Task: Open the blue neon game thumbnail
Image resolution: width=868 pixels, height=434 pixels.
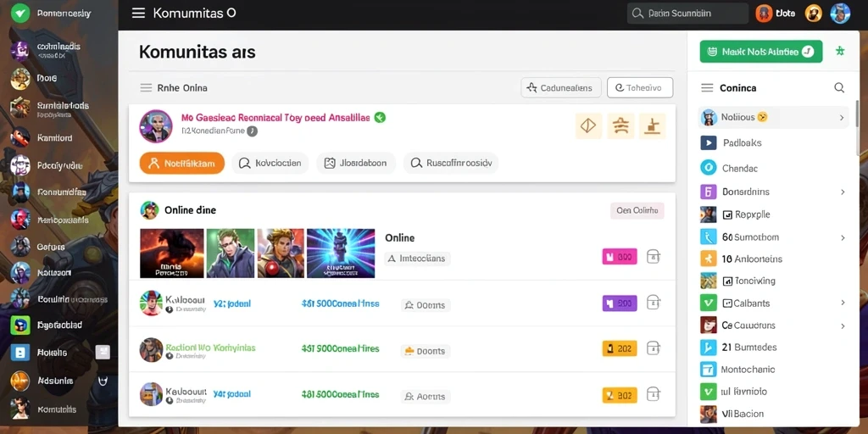Action: (x=341, y=253)
